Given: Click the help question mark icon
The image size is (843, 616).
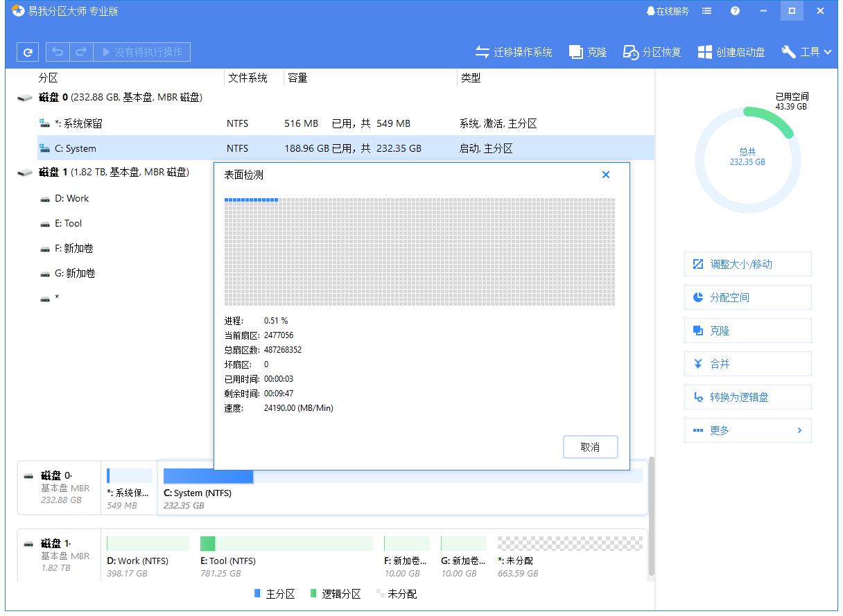Looking at the screenshot, I should click(x=735, y=10).
